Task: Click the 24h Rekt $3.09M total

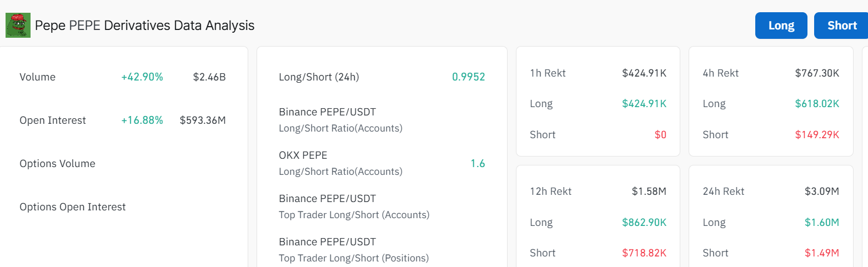Action: click(822, 192)
